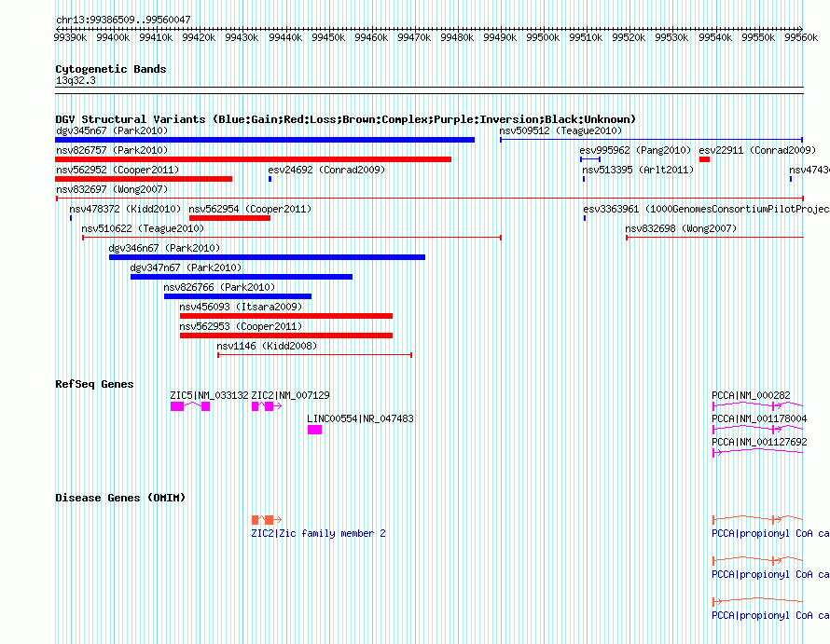
Task: Click the nsv456093 (Itsara2009) text label
Action: (x=241, y=307)
